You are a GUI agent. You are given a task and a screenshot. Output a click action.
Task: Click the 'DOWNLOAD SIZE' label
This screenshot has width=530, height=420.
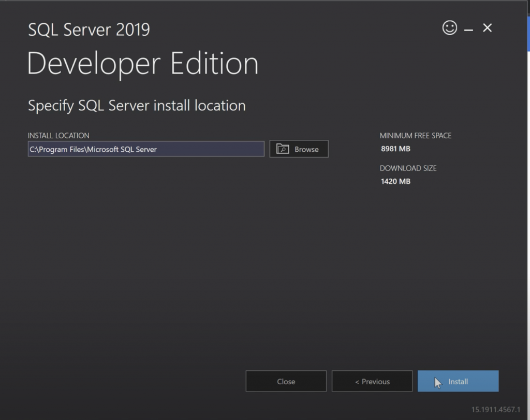click(408, 168)
